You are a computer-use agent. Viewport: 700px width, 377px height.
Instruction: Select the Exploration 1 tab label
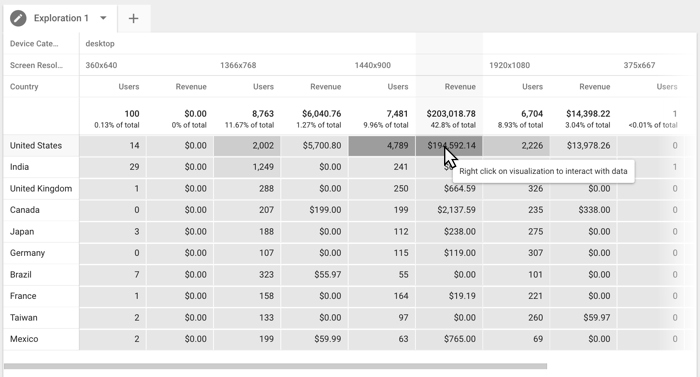coord(61,18)
